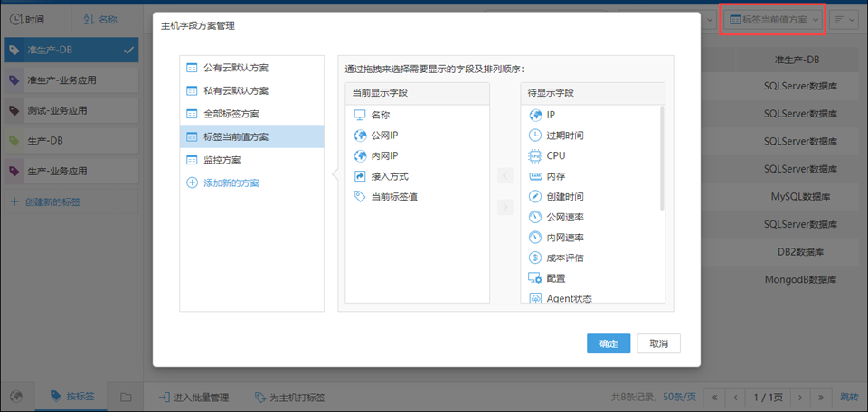Viewport: 868px width, 412px height.
Task: Select the 监控方案 scheme in list
Action: pyautogui.click(x=222, y=160)
